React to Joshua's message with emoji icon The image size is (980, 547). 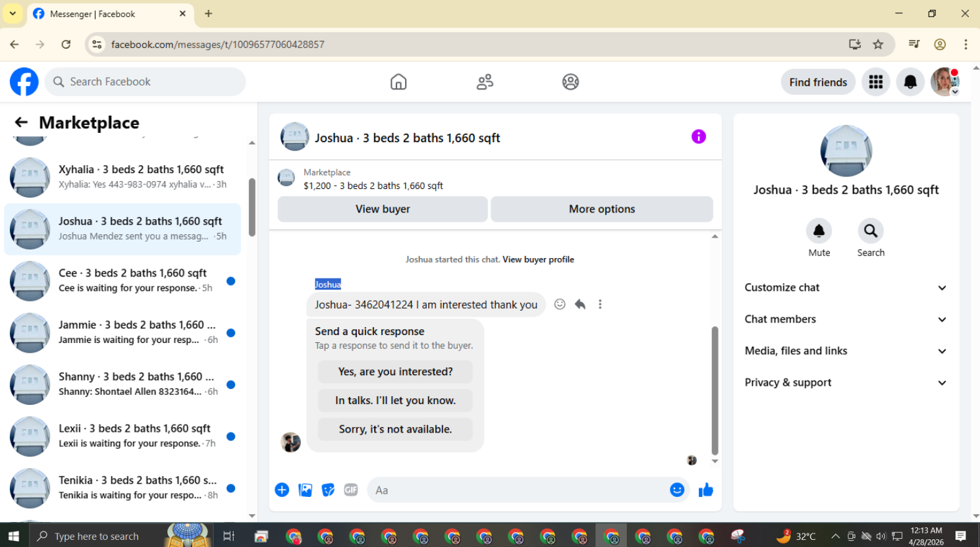click(x=560, y=304)
